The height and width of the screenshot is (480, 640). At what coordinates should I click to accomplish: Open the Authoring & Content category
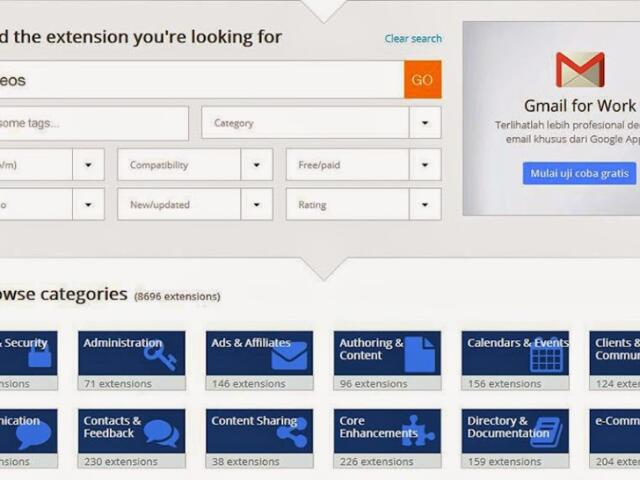point(387,361)
